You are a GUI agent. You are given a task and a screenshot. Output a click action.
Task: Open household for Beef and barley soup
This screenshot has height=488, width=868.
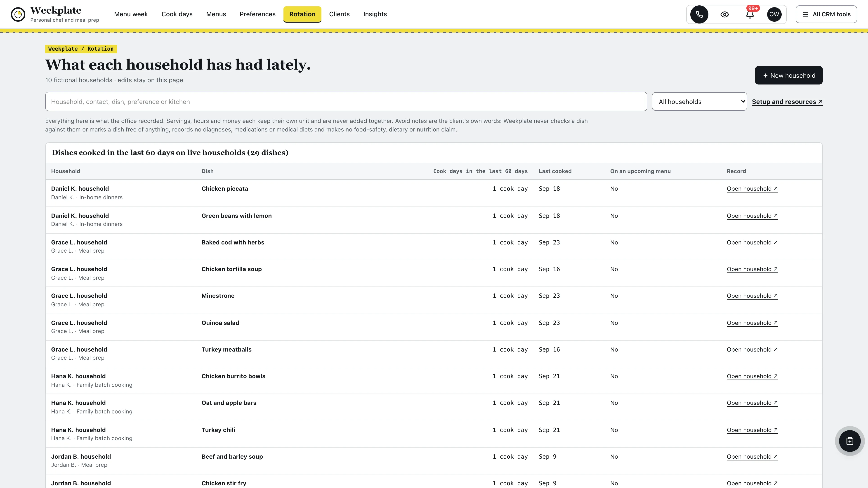point(752,457)
